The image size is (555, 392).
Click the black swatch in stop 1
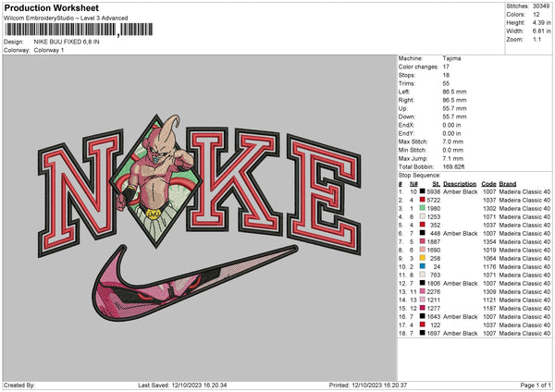[423, 191]
